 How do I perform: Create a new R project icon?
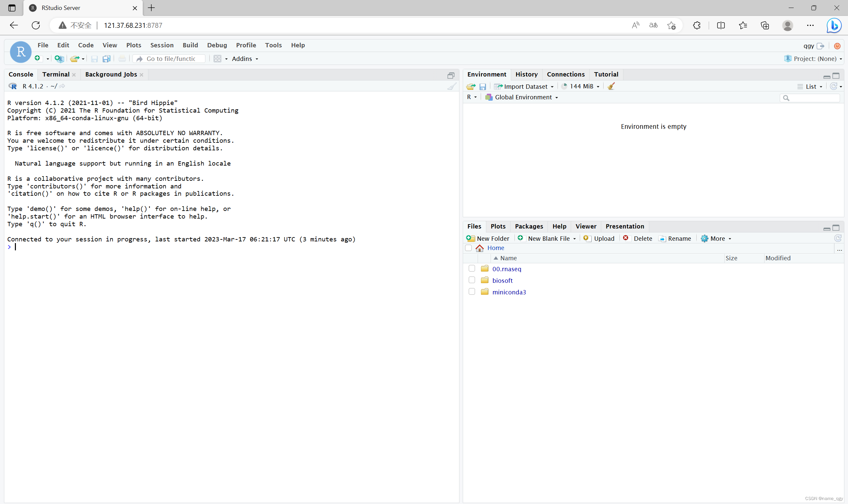(59, 59)
